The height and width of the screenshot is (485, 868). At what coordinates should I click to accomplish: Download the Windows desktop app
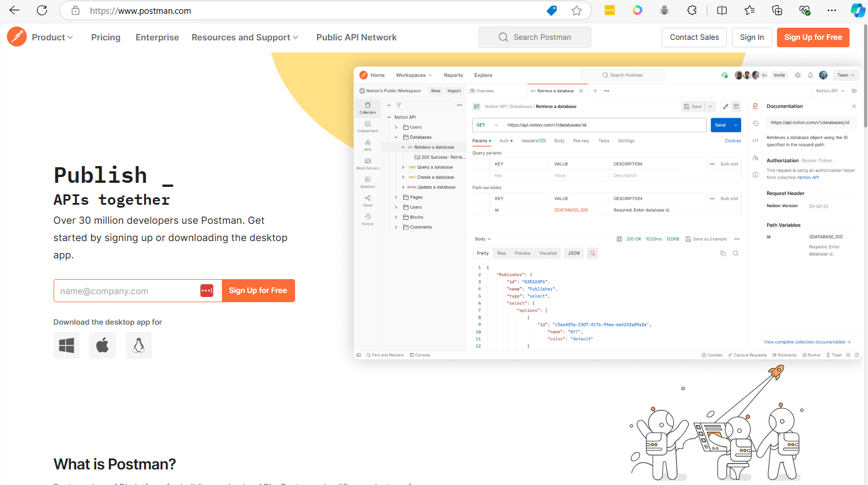click(x=67, y=345)
